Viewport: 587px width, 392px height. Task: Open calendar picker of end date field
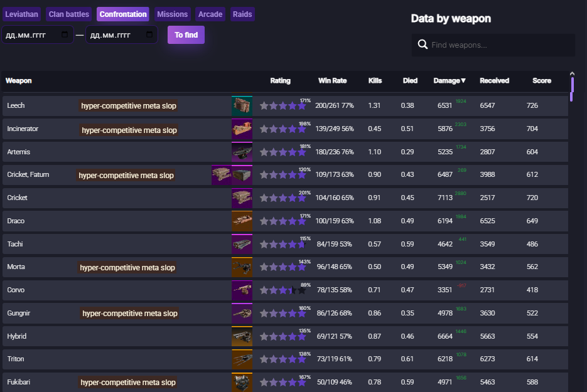(x=149, y=34)
